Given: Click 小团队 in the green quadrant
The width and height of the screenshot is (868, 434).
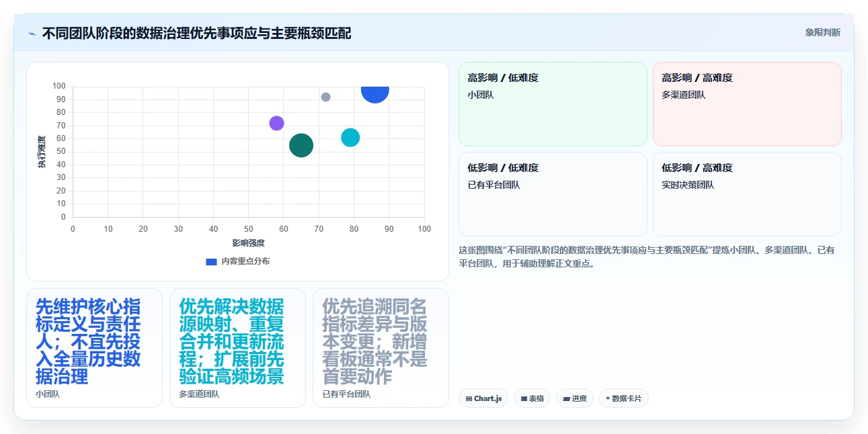Looking at the screenshot, I should (481, 95).
